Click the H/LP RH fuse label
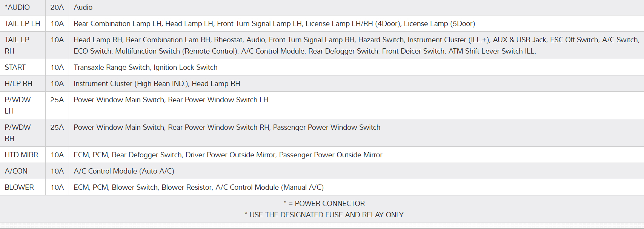The width and height of the screenshot is (644, 229). [18, 83]
